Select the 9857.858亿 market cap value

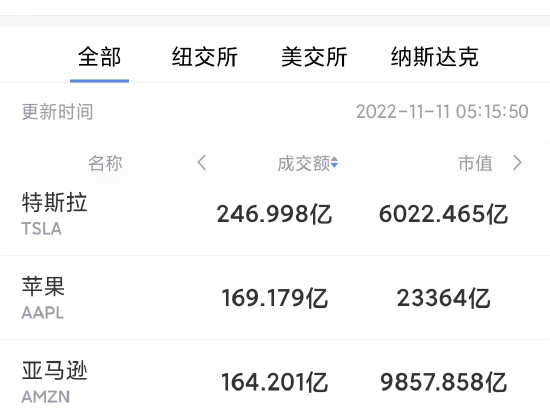[443, 382]
